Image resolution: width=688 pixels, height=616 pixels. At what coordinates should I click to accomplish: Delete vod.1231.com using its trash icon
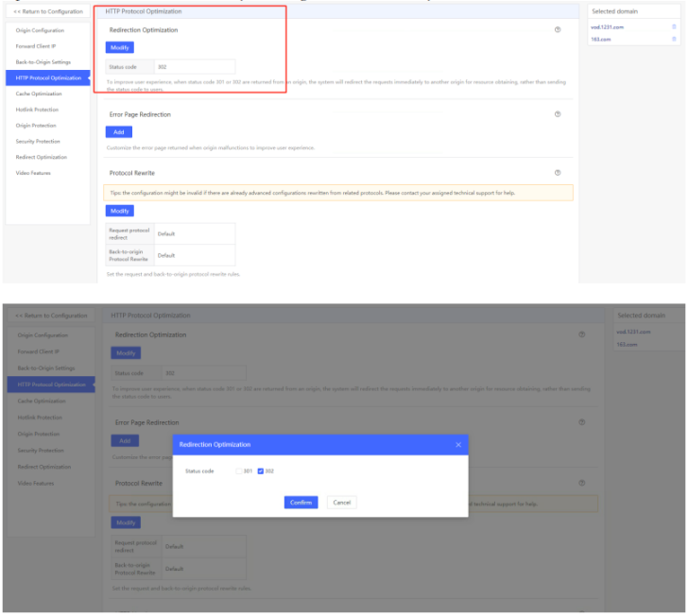click(x=674, y=26)
